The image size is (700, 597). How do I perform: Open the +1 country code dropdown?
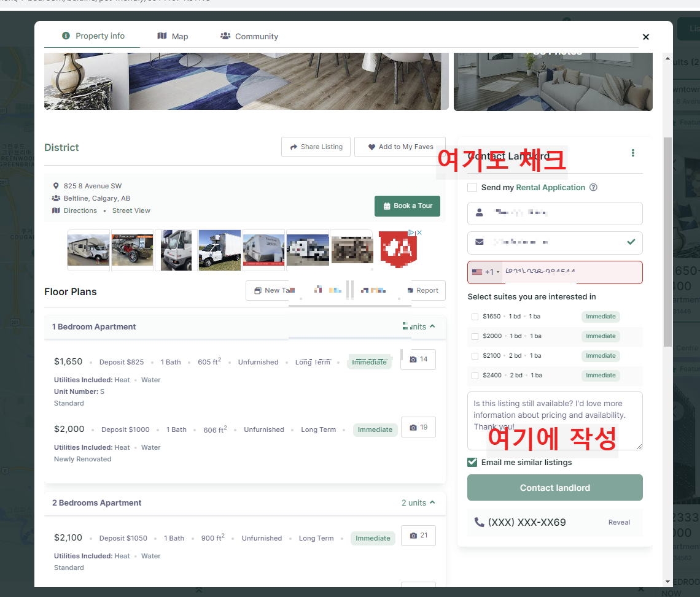tap(486, 272)
